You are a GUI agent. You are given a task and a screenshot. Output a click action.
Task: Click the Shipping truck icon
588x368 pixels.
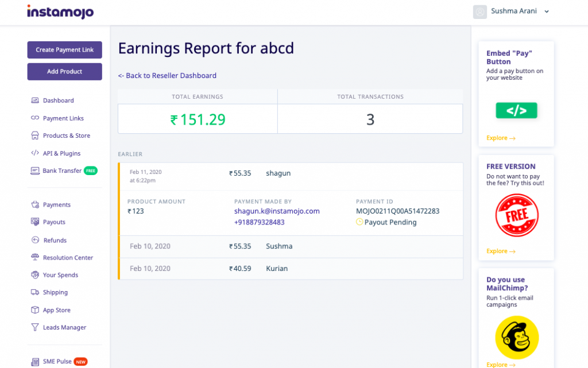(x=34, y=292)
